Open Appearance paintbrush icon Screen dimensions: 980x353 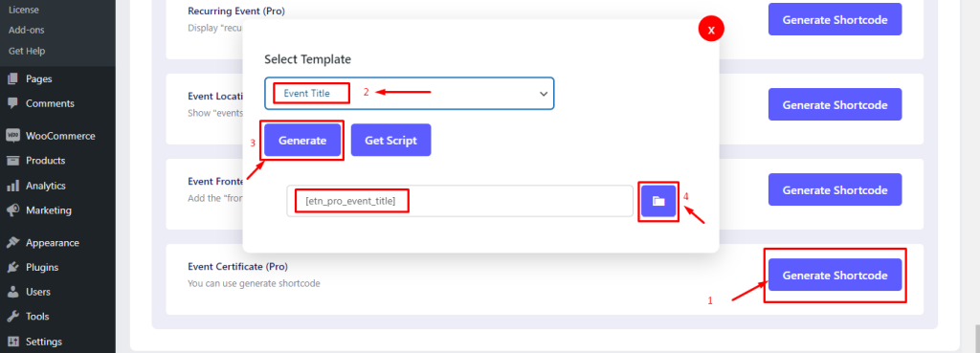click(x=12, y=243)
